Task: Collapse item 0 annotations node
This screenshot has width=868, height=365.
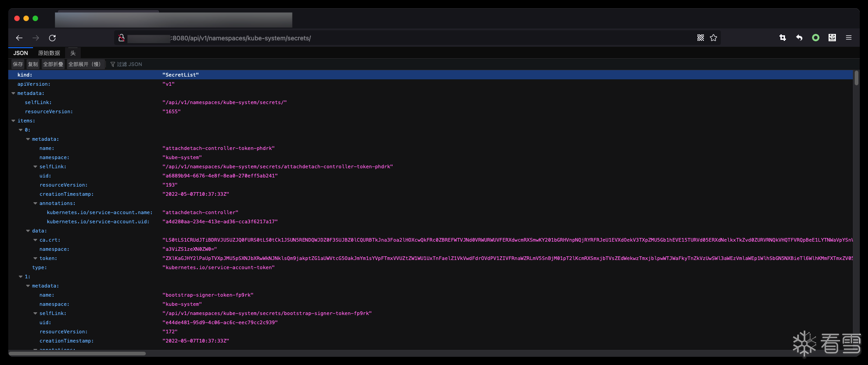Action: [x=35, y=204]
